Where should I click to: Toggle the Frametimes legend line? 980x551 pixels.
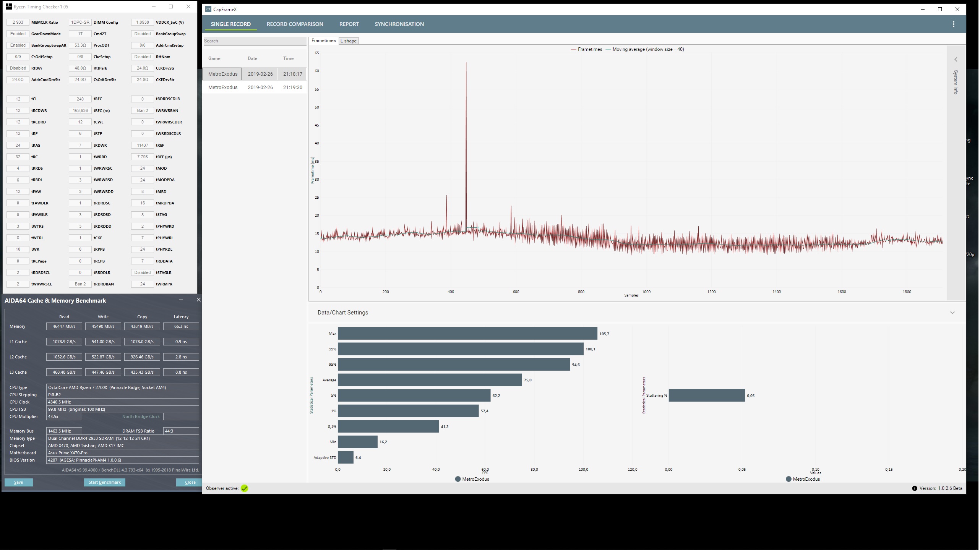574,49
